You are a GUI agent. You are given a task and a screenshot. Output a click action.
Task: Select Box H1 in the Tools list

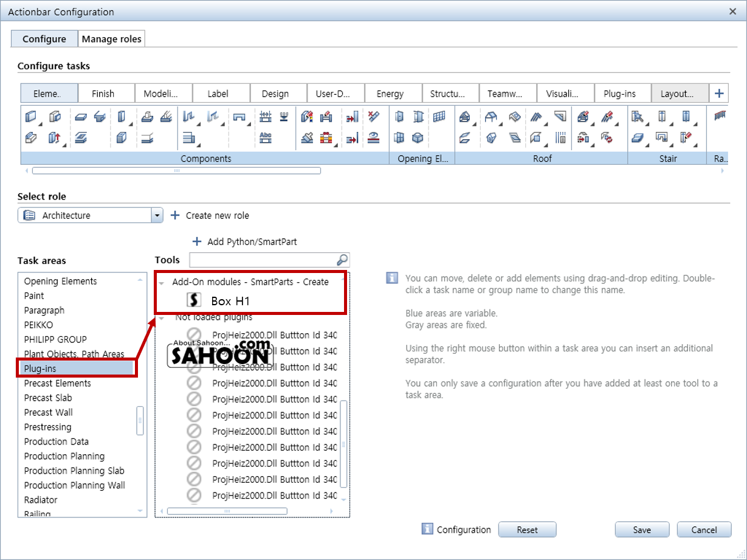pos(230,300)
